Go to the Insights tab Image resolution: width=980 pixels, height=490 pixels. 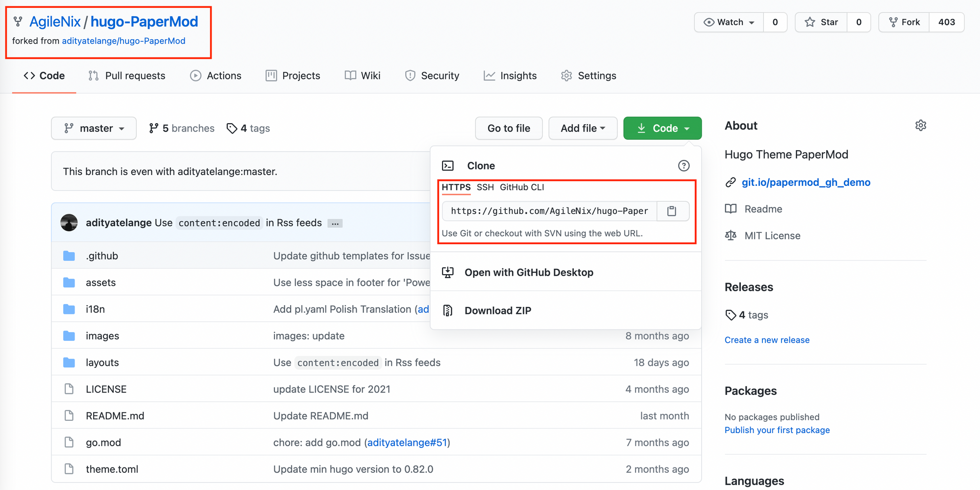pos(510,76)
